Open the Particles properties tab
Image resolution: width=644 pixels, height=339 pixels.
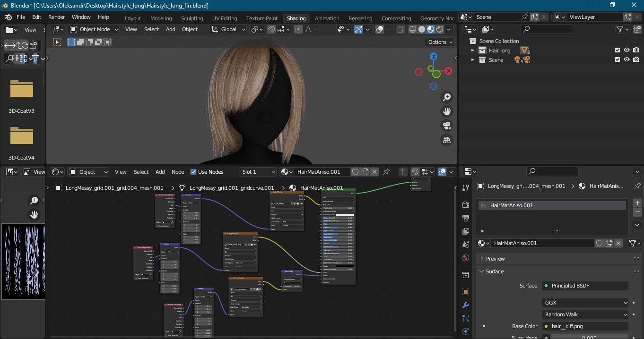466,318
